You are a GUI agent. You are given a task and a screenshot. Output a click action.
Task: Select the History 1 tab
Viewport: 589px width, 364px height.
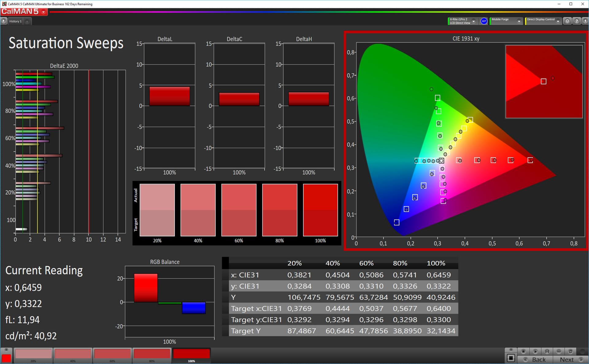coord(15,21)
